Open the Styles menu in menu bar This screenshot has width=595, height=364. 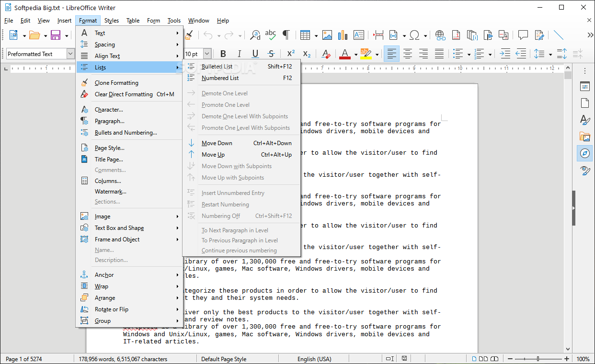tap(112, 21)
